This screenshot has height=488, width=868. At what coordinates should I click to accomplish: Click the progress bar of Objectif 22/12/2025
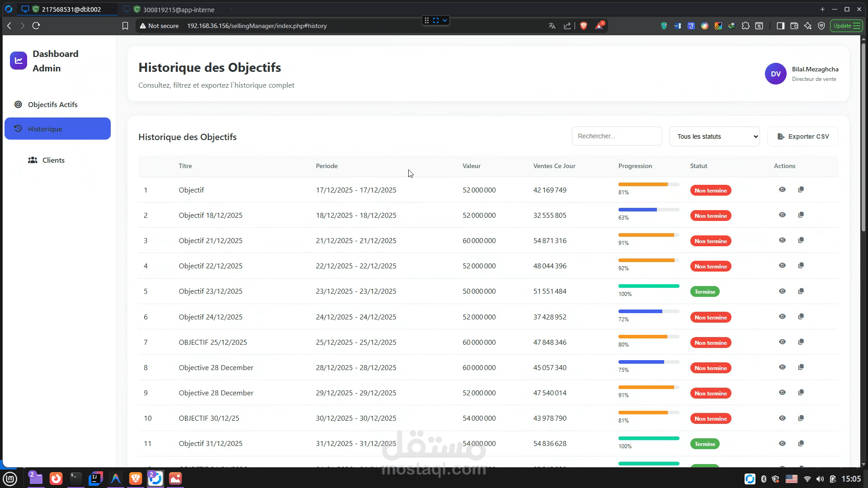(x=648, y=260)
